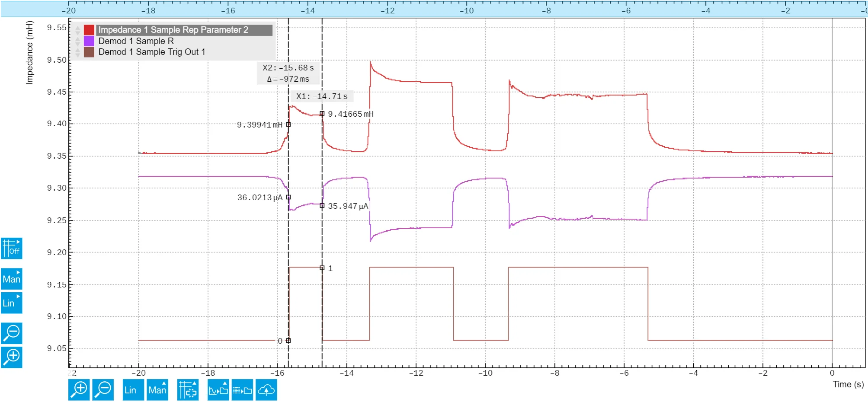Click the 36.0213 µA cursor value readout

pos(260,198)
